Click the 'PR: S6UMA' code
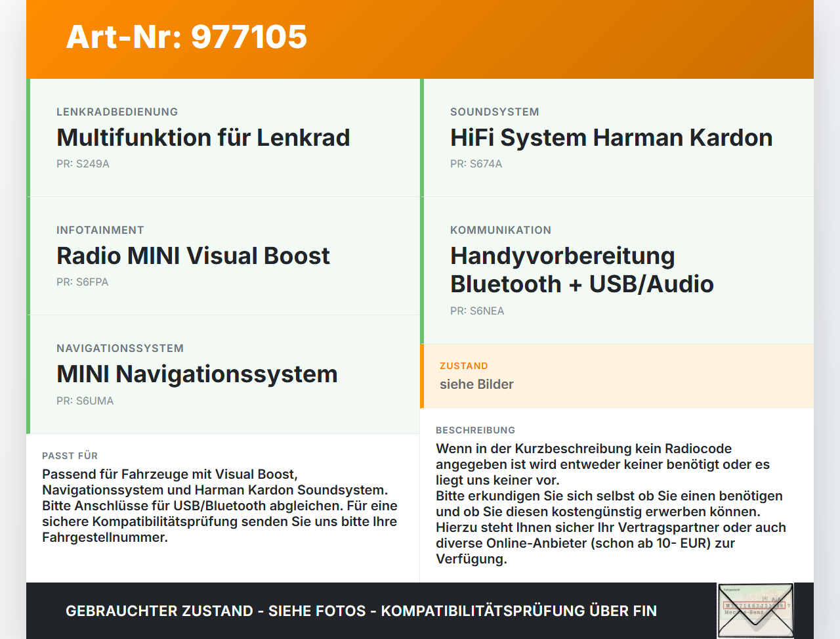The image size is (840, 639). point(85,401)
